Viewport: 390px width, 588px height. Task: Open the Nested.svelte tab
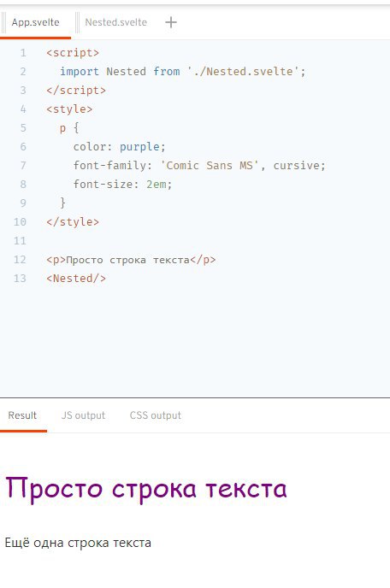tap(115, 22)
